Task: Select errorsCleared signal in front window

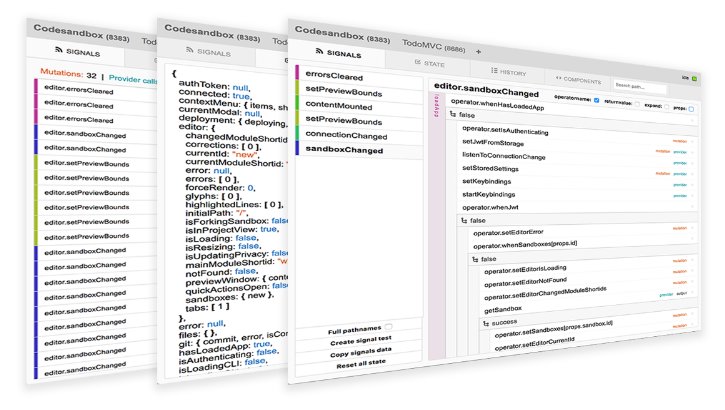Action: tap(359, 76)
